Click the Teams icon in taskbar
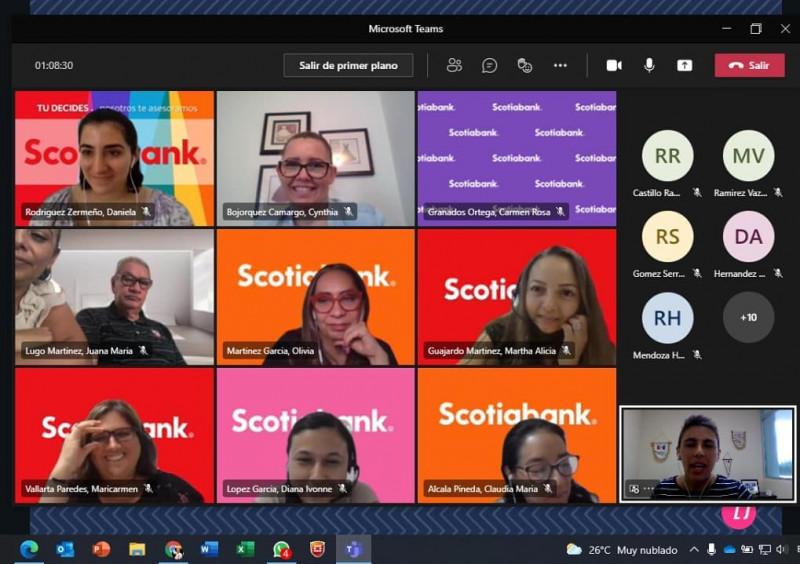The width and height of the screenshot is (800, 564). click(x=354, y=549)
